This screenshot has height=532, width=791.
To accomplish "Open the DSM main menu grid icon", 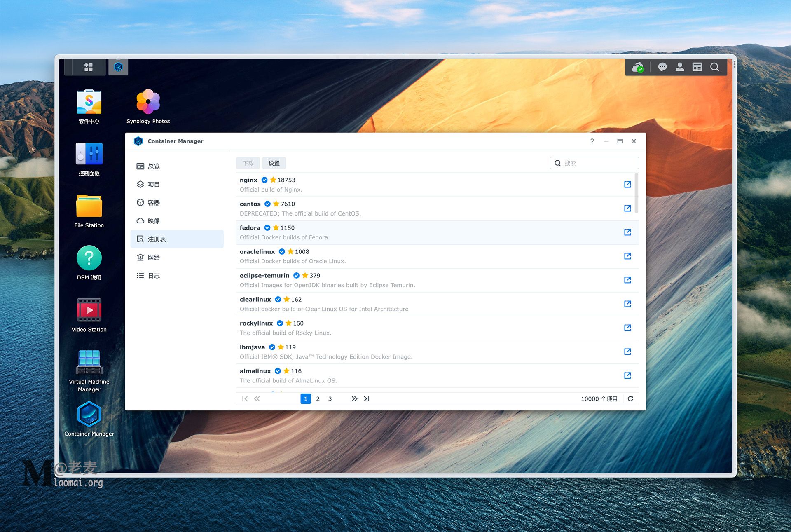I will point(88,67).
